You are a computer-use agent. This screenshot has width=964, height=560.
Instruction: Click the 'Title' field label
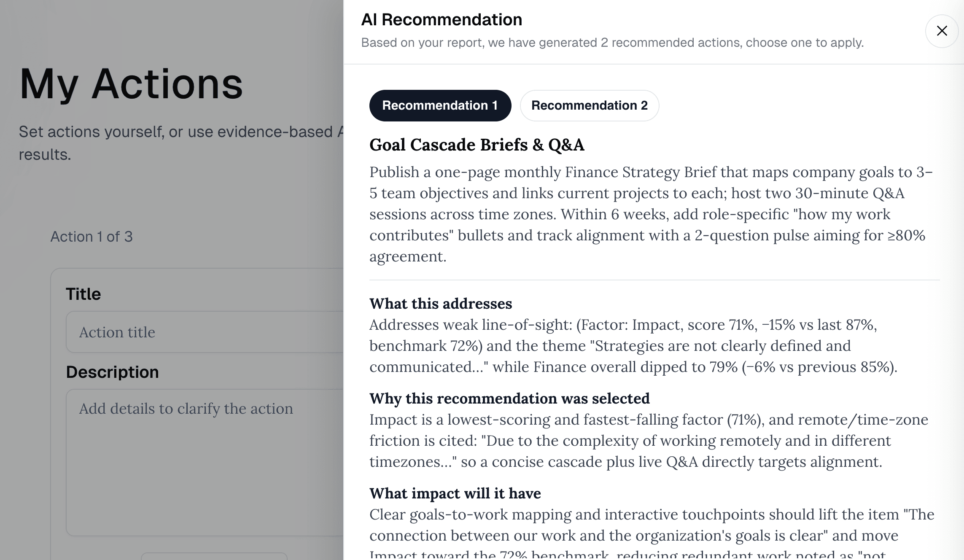[x=83, y=294]
